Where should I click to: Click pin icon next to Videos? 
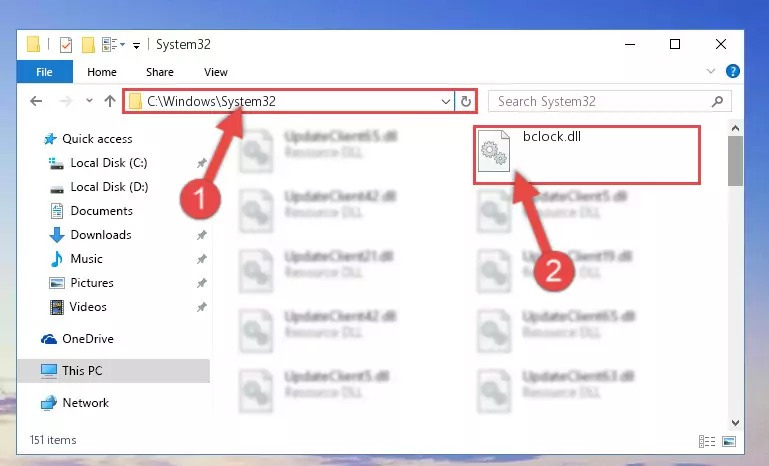[x=202, y=307]
